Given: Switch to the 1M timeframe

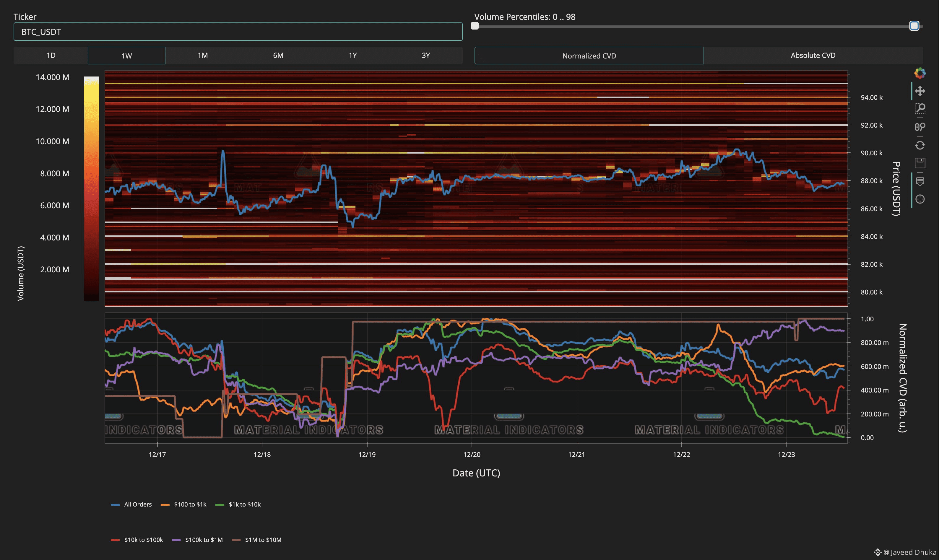Looking at the screenshot, I should coord(203,56).
